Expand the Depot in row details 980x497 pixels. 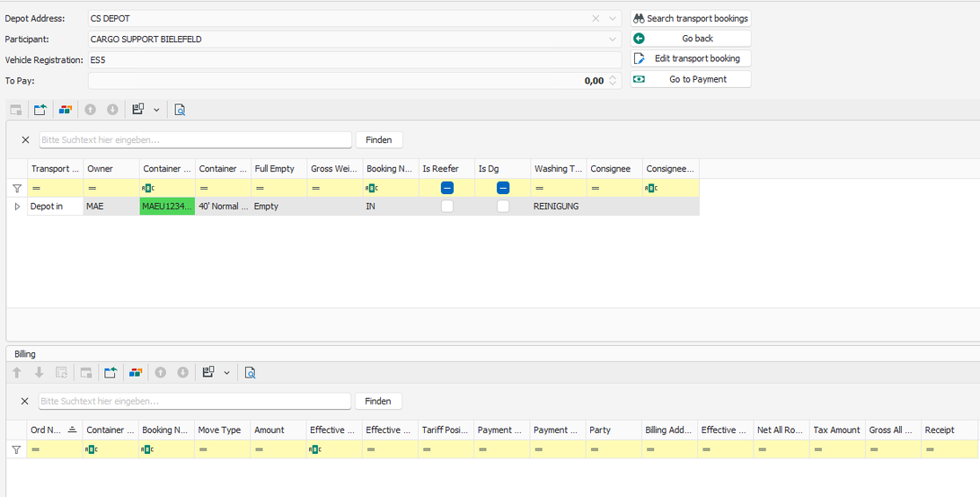(17, 207)
